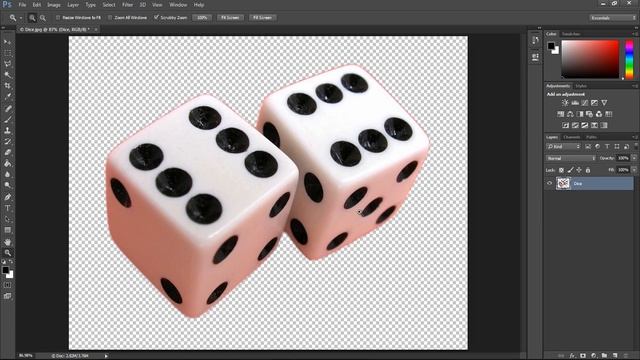Open the Essentials workspace dropdown
640x360 pixels.
(613, 18)
